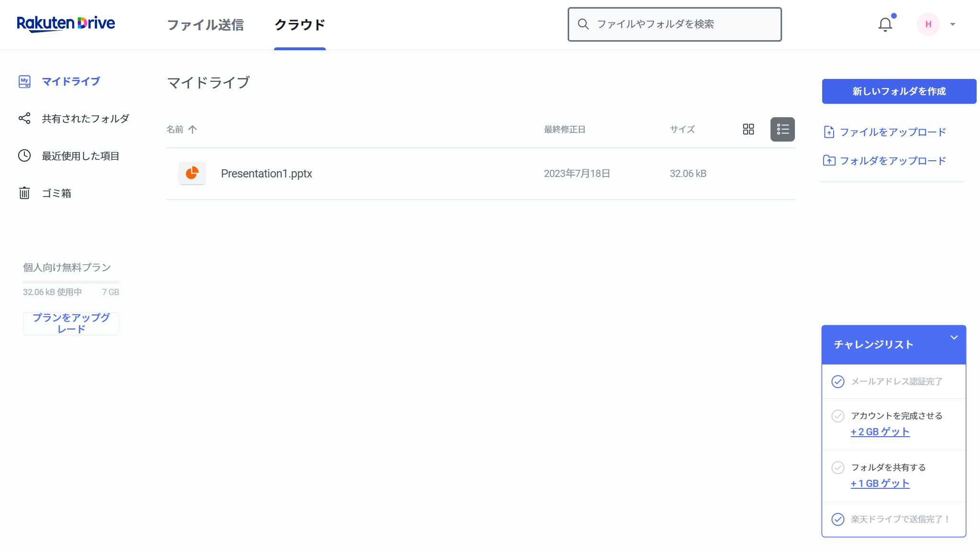Open the shared folders section
The width and height of the screenshot is (980, 551).
coord(85,118)
